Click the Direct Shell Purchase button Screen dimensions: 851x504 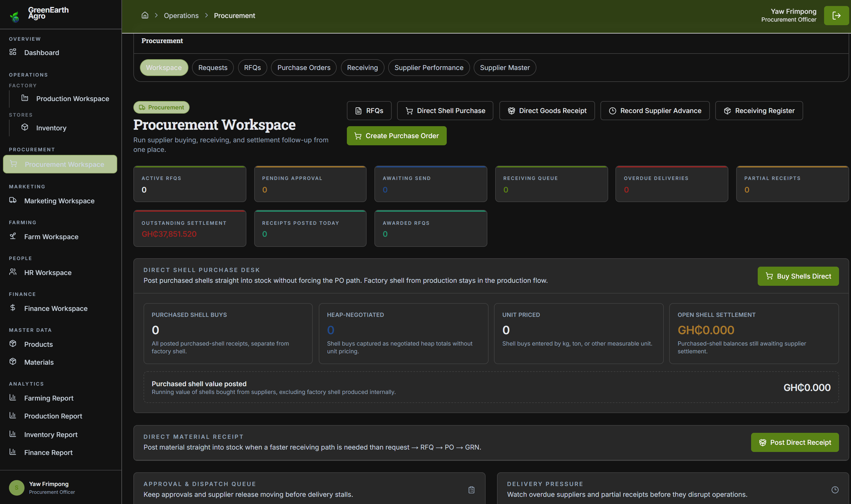[x=445, y=111]
